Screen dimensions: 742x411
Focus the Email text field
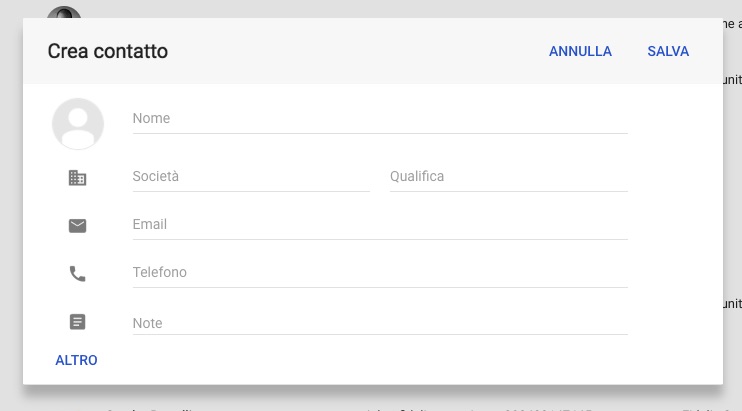(380, 225)
